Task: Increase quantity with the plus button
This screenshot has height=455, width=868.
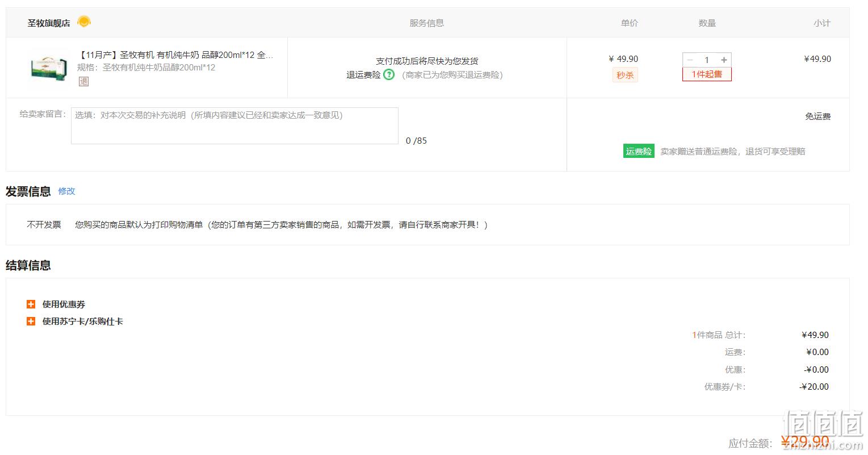Action: coord(724,60)
